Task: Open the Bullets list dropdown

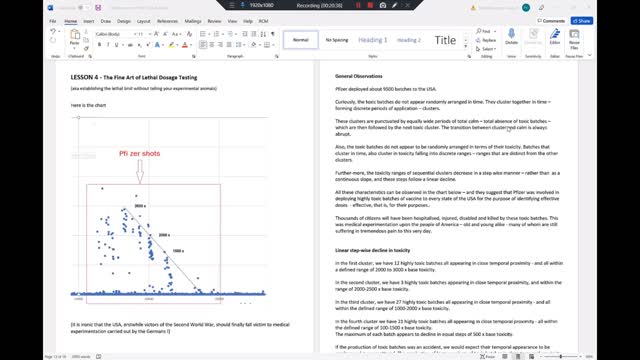Action: [x=209, y=34]
